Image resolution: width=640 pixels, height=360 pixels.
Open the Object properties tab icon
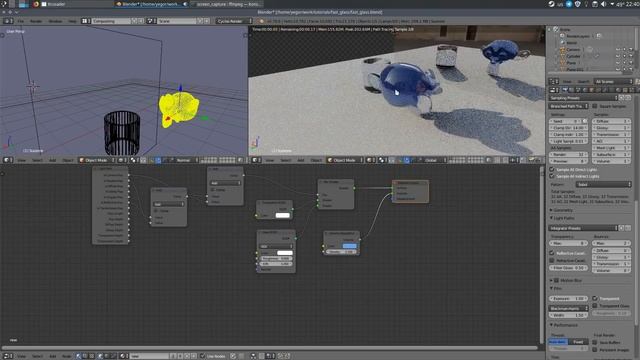[x=591, y=90]
